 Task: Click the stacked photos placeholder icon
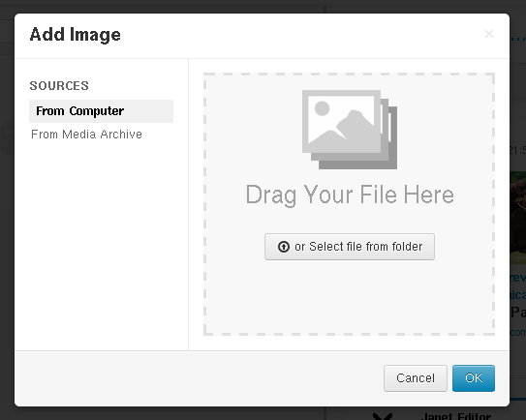tap(349, 130)
